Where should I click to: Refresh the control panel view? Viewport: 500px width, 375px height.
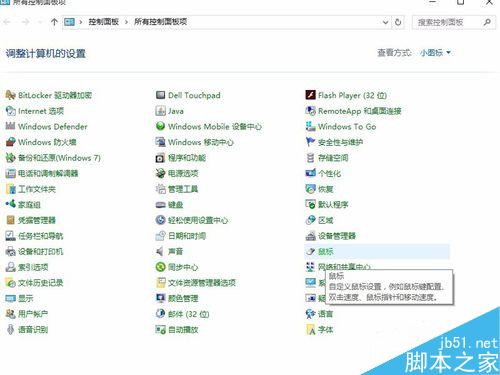pos(398,22)
